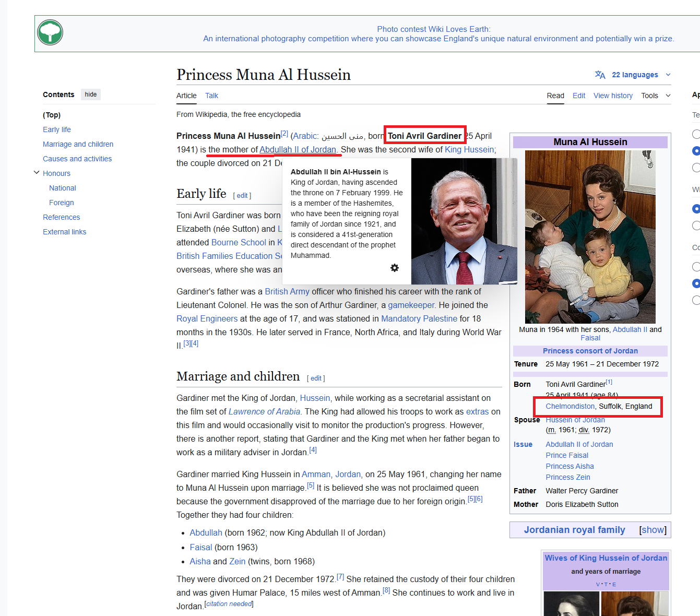
Task: Follow the extras link
Action: [477, 411]
